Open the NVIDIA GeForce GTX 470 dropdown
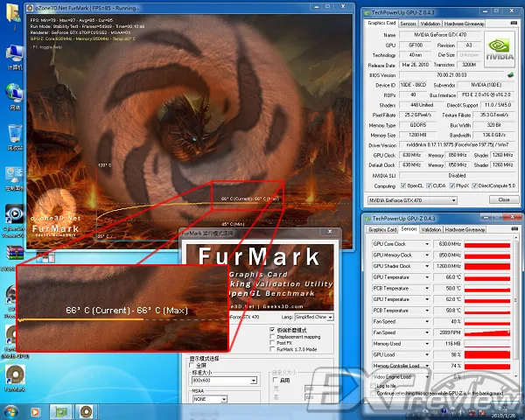The width and height of the screenshot is (525, 420). coord(420,199)
